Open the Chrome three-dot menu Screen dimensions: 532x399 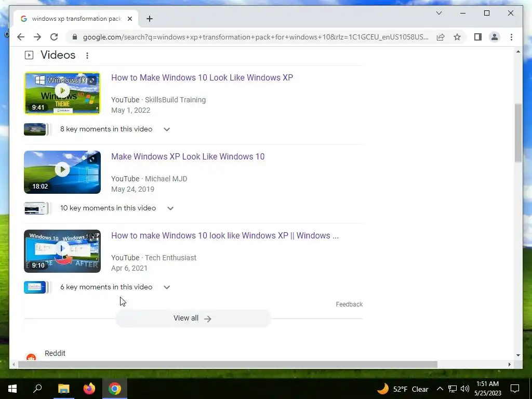(x=511, y=37)
